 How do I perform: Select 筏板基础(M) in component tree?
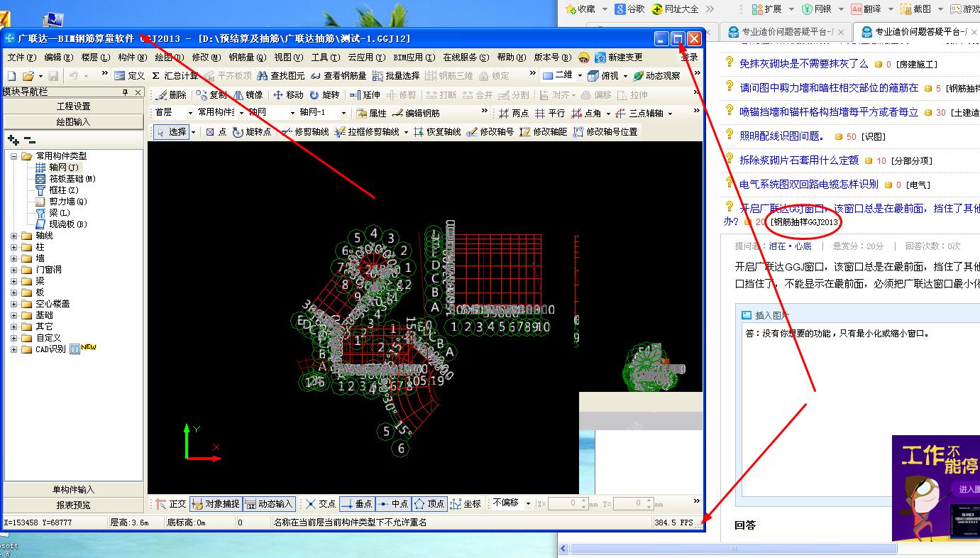tap(72, 179)
